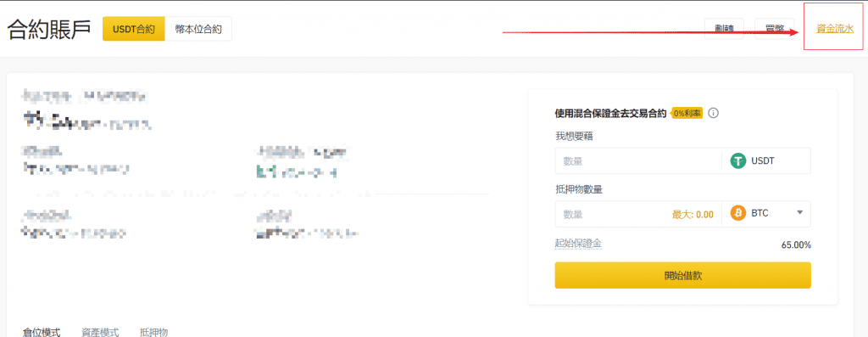Click the BTC Bitcoin coin icon
The width and height of the screenshot is (868, 337).
tap(738, 213)
